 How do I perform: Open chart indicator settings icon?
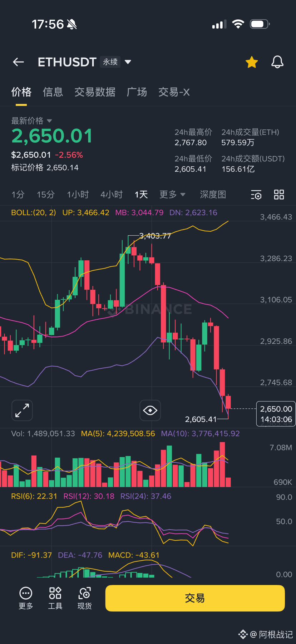click(256, 195)
